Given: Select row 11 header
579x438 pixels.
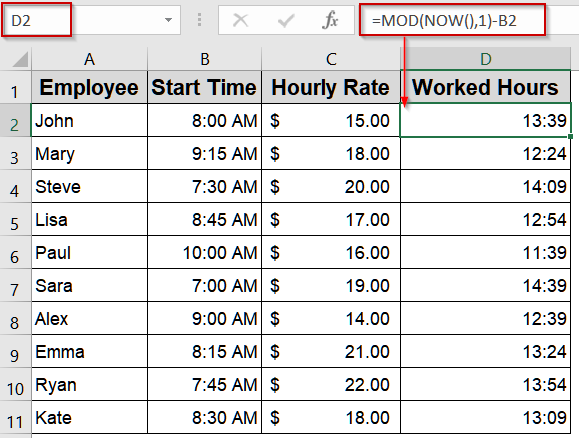Looking at the screenshot, I should [15, 417].
